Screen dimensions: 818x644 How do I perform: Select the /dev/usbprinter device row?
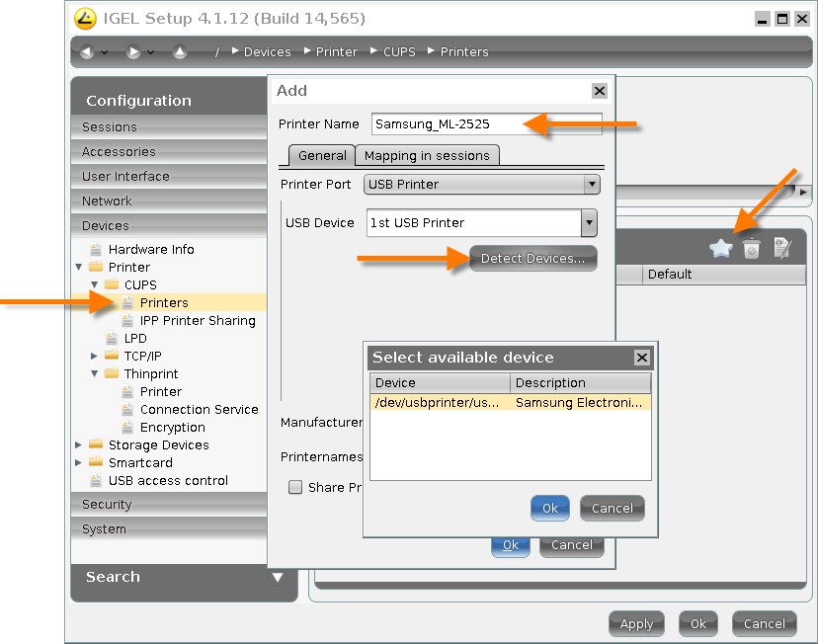510,402
